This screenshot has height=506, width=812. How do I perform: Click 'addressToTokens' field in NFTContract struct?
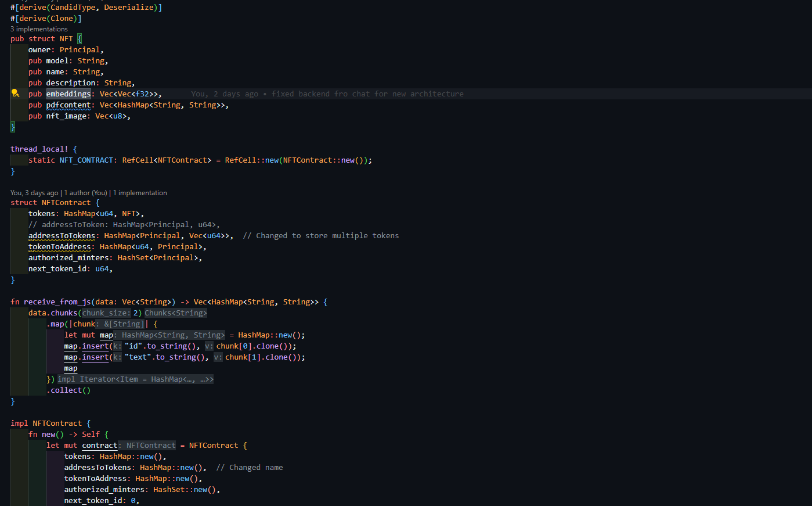62,236
